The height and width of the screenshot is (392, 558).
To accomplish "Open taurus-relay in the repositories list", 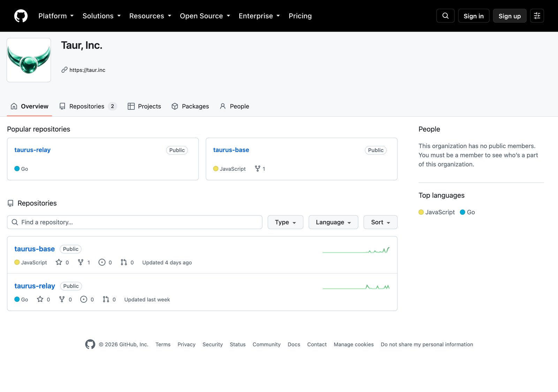I will pyautogui.click(x=35, y=286).
